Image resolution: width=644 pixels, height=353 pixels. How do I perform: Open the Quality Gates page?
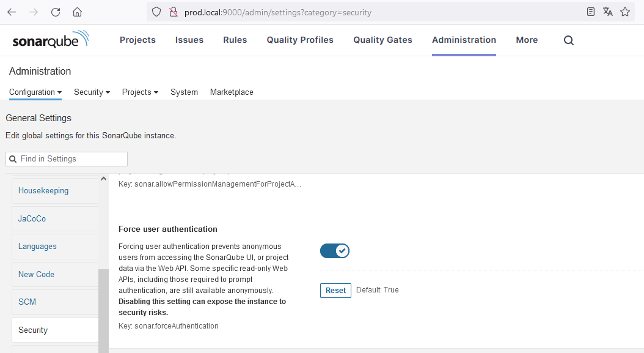point(382,40)
